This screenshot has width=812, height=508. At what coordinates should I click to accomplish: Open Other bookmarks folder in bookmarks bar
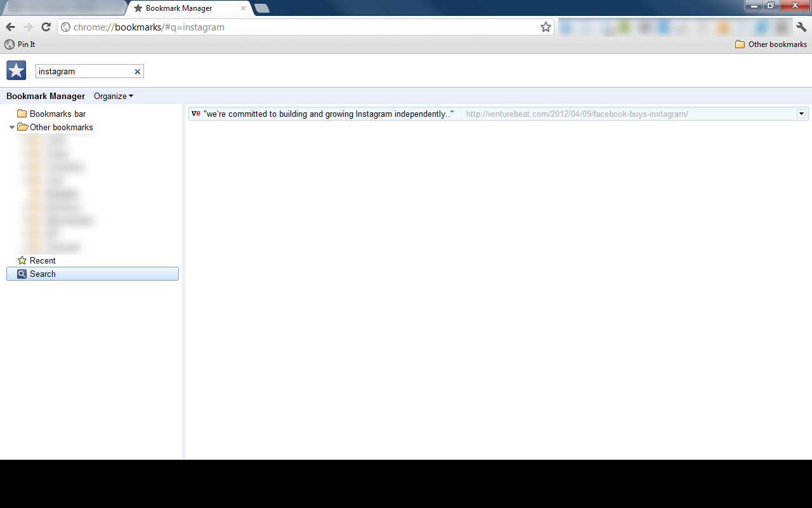(x=771, y=44)
